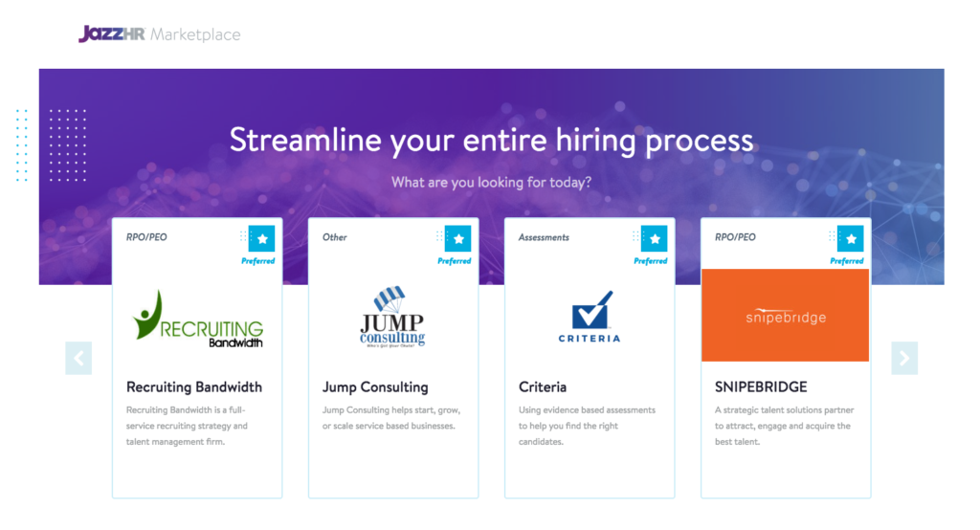Click Jump Consulting description text
Screen dimensions: 980x530
click(x=391, y=418)
